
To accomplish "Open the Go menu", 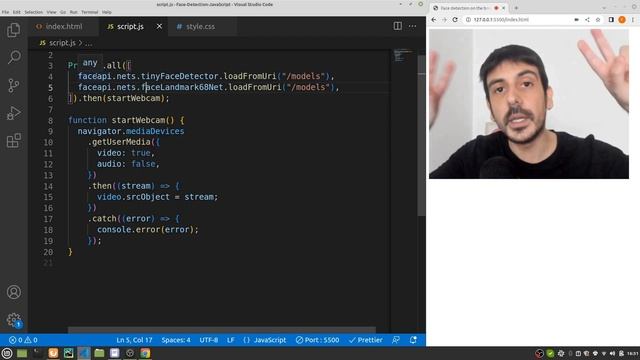I will [x=63, y=12].
